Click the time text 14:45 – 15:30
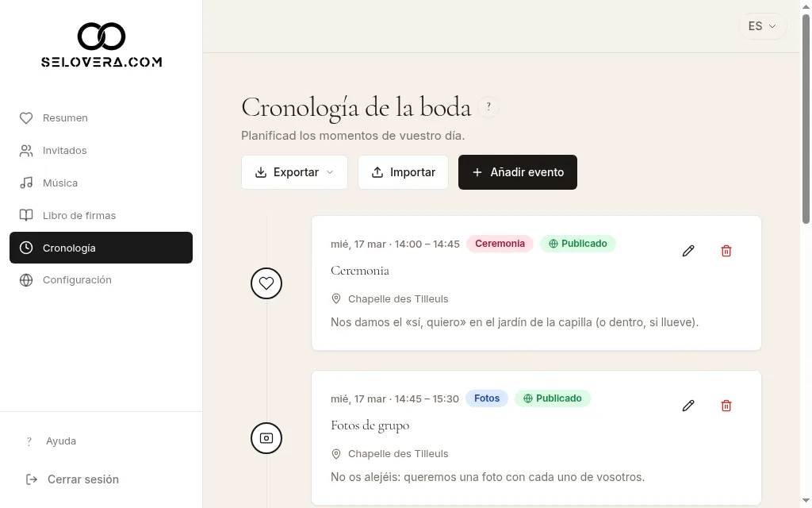The height and width of the screenshot is (508, 812). (x=427, y=399)
